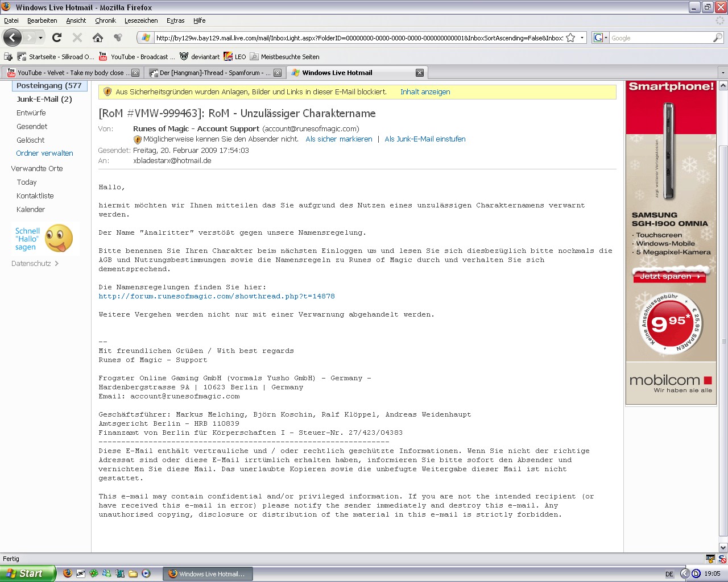Open the Namensregelungen forum thread link
This screenshot has height=582, width=728.
tap(216, 296)
